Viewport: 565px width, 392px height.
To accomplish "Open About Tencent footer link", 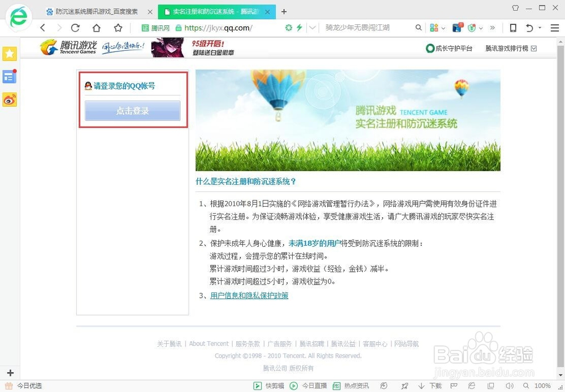I will click(x=208, y=344).
